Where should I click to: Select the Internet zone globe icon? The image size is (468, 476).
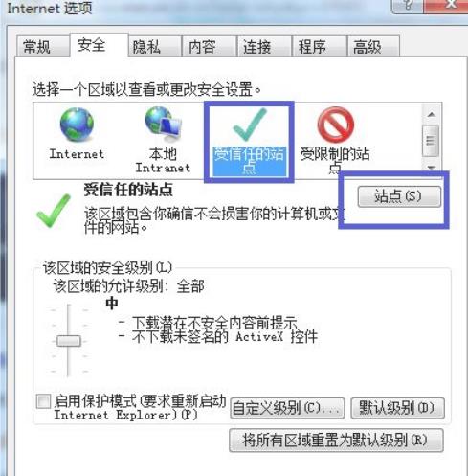[x=77, y=125]
